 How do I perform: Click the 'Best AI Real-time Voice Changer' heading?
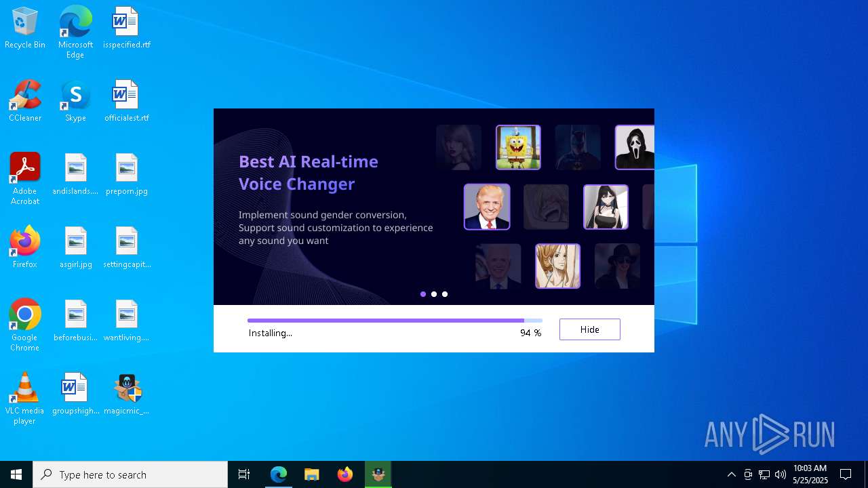pyautogui.click(x=309, y=172)
